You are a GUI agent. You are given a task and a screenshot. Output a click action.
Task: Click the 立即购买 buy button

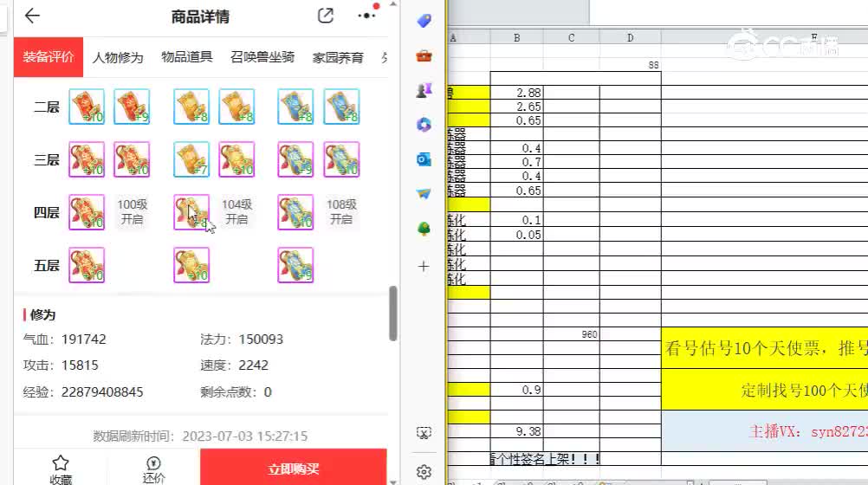pos(294,469)
